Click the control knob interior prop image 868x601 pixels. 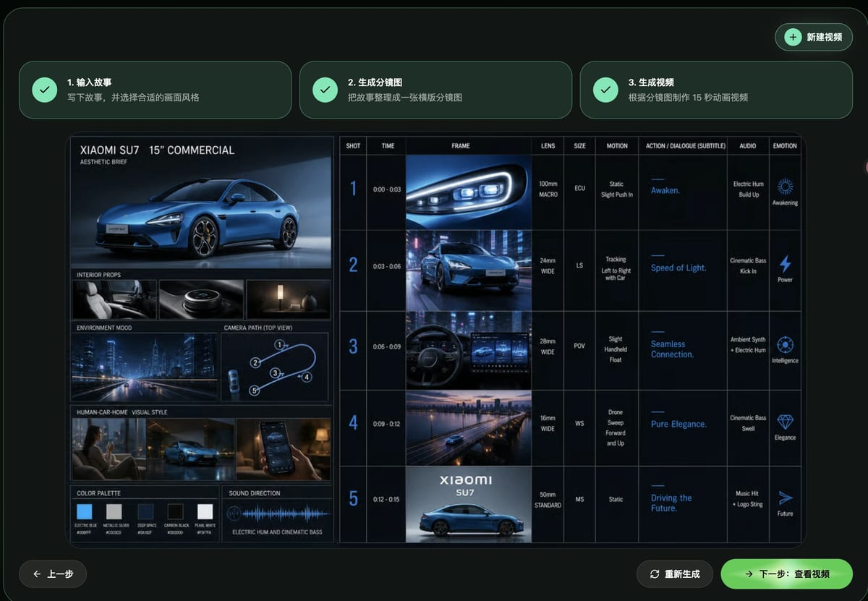pyautogui.click(x=201, y=299)
